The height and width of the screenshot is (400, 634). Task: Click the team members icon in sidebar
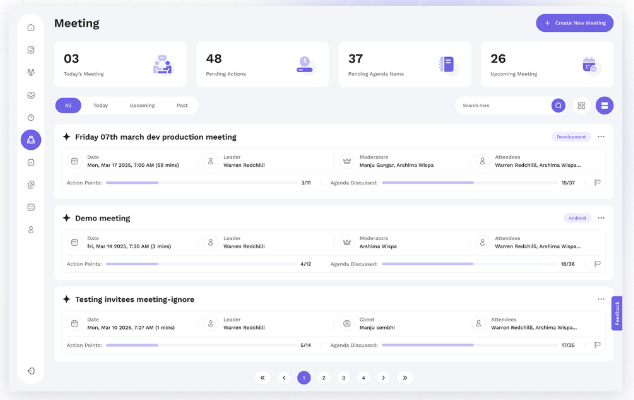31,72
